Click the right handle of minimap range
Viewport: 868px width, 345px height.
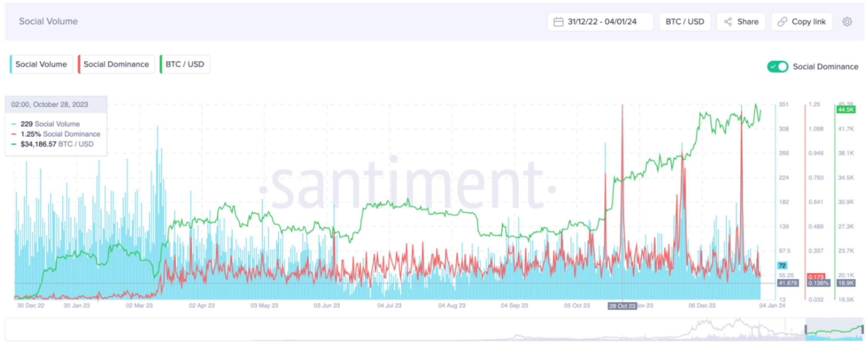(863, 330)
